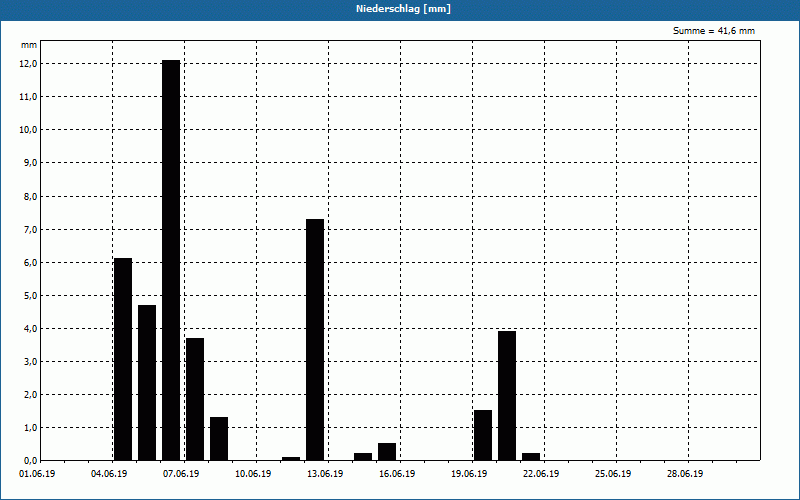The width and height of the screenshot is (800, 500).
Task: Click the y-axis label '3,0'
Action: pyautogui.click(x=30, y=362)
